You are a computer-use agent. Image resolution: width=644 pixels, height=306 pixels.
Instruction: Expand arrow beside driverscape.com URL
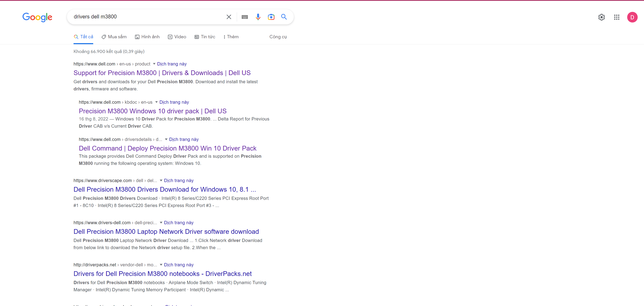(x=161, y=180)
